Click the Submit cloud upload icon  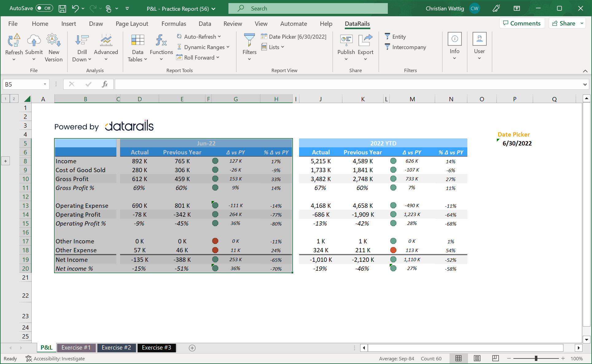34,40
